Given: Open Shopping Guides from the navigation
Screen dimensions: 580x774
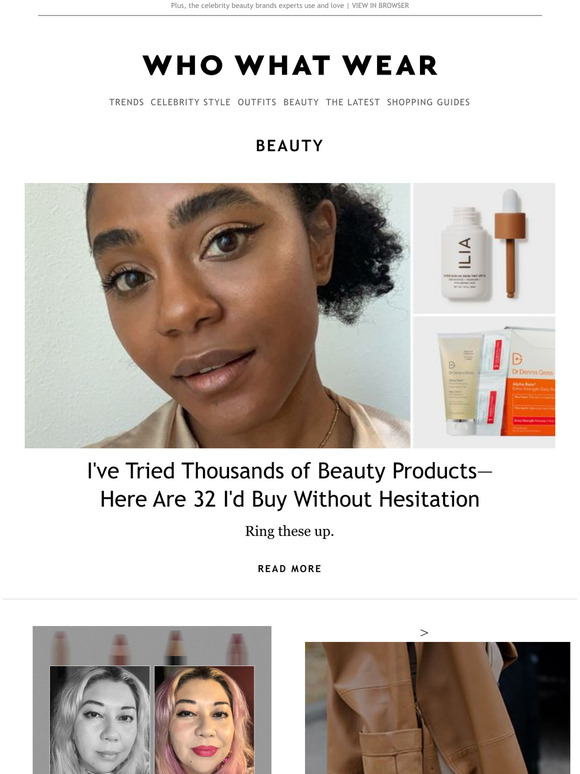Looking at the screenshot, I should coord(428,102).
